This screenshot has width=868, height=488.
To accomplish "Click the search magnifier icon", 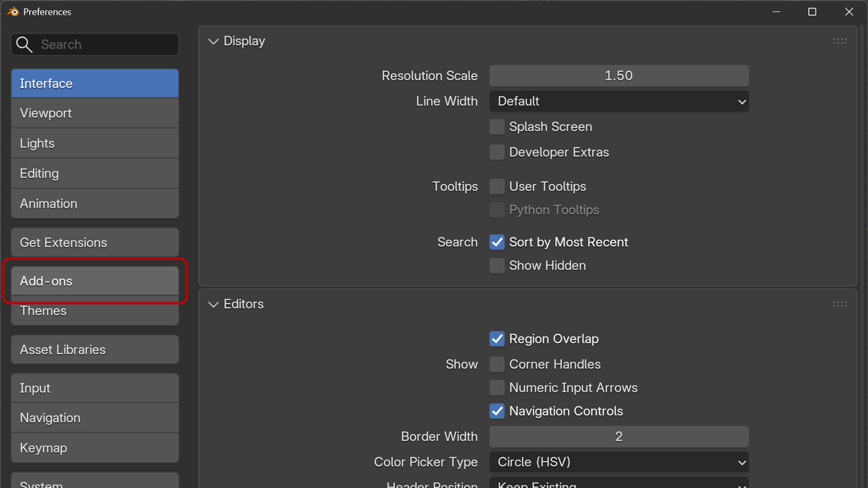I will (24, 44).
